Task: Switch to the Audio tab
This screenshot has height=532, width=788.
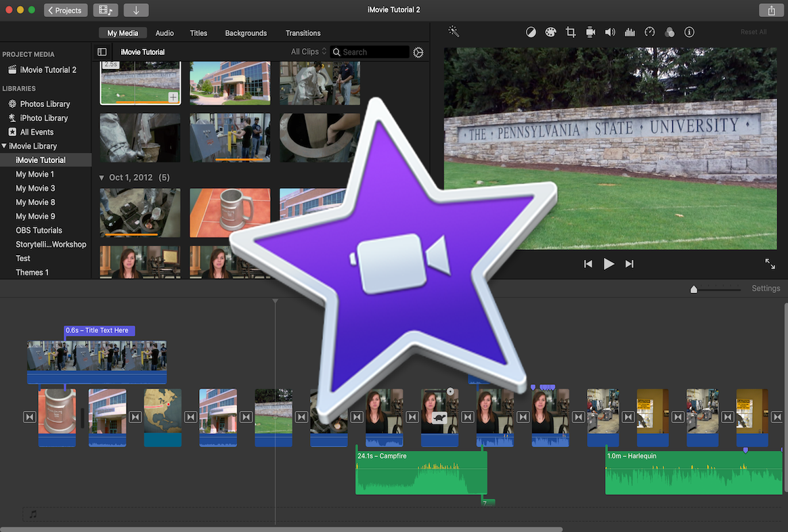Action: point(165,33)
